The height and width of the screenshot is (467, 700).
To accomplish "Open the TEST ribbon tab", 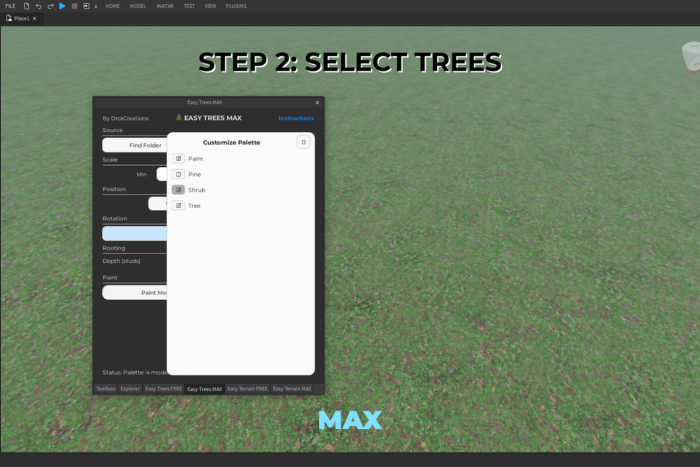I will coord(189,6).
